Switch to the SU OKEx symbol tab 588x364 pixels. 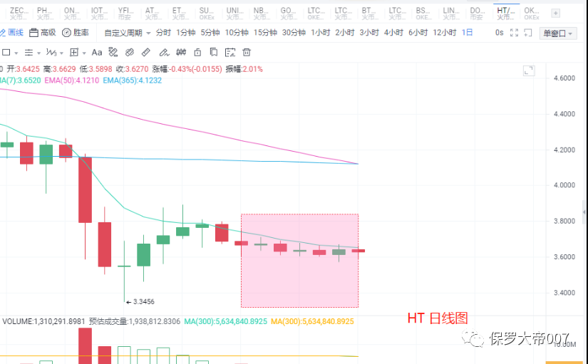[207, 14]
